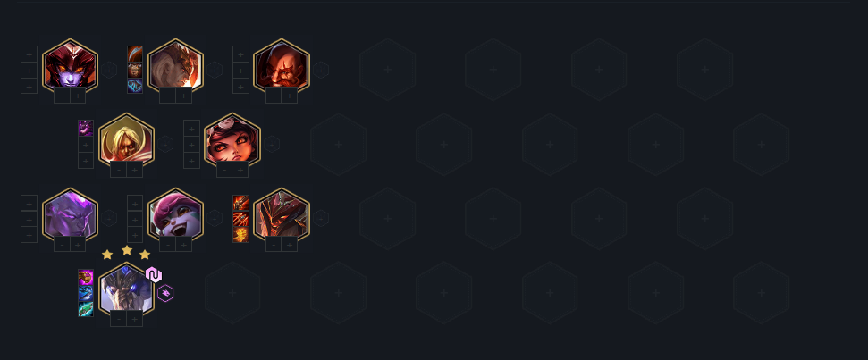Select the pink-haired yordle champion portrait
This screenshot has height=360, width=868.
coord(176,214)
